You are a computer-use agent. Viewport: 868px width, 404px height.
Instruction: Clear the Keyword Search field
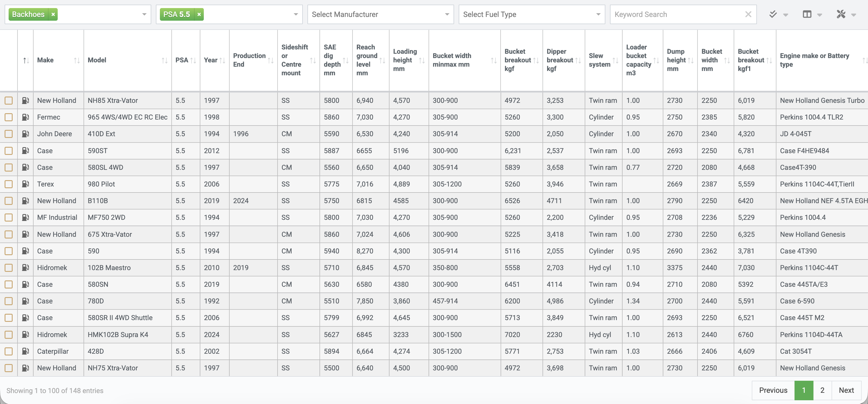point(748,14)
